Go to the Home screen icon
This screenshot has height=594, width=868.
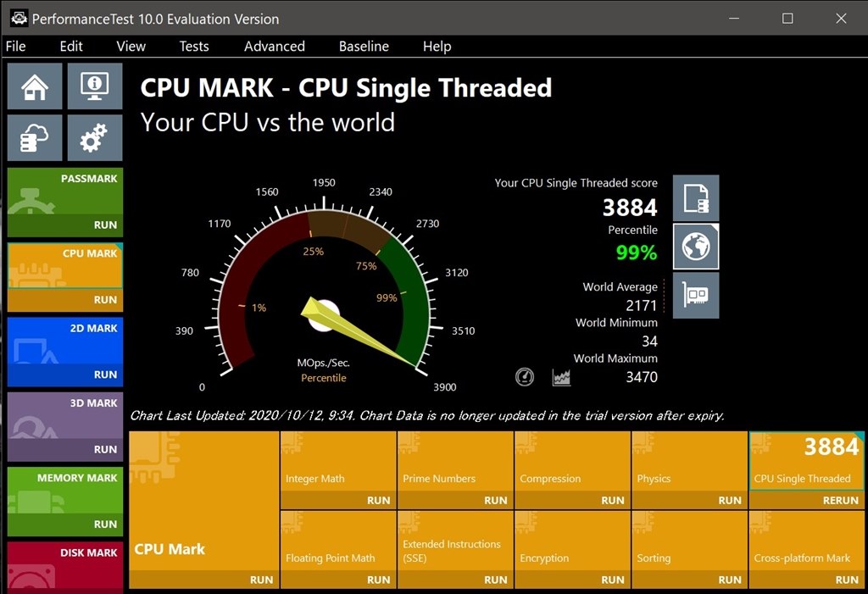click(x=35, y=86)
